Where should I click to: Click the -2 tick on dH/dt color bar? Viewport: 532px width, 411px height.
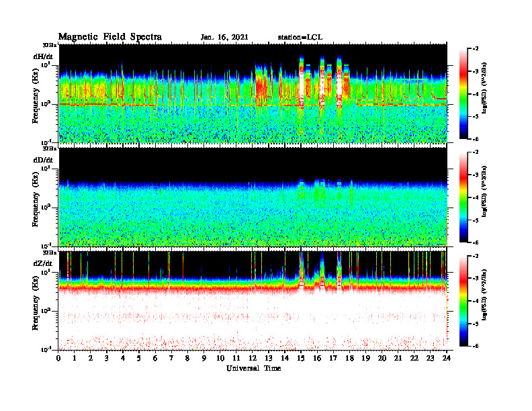tap(476, 49)
